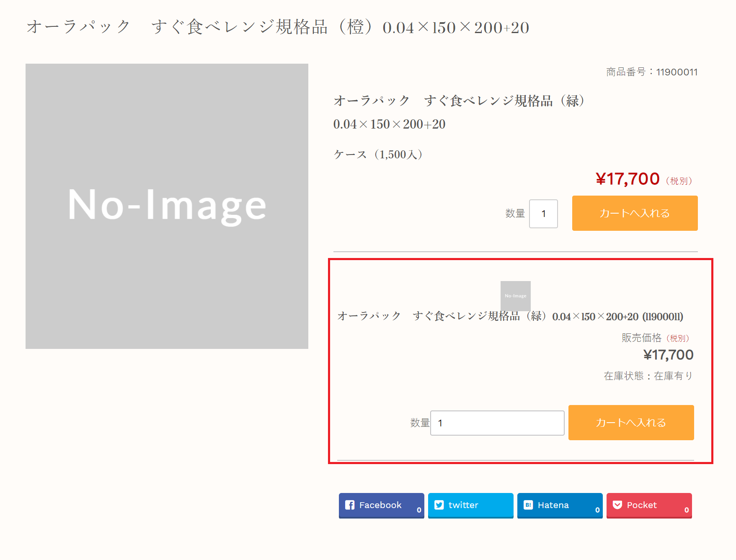Save the page with the Pocket button
This screenshot has width=736, height=560.
649,506
